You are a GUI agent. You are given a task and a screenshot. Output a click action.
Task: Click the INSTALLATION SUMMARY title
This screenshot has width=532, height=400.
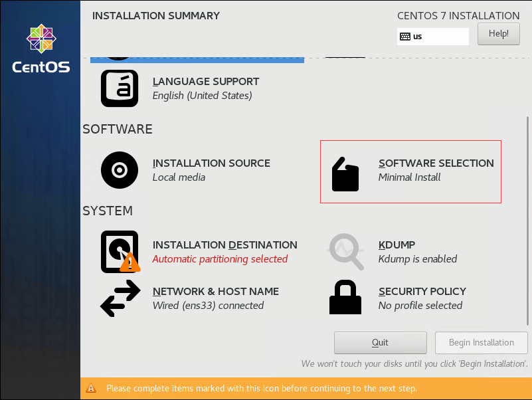point(156,16)
